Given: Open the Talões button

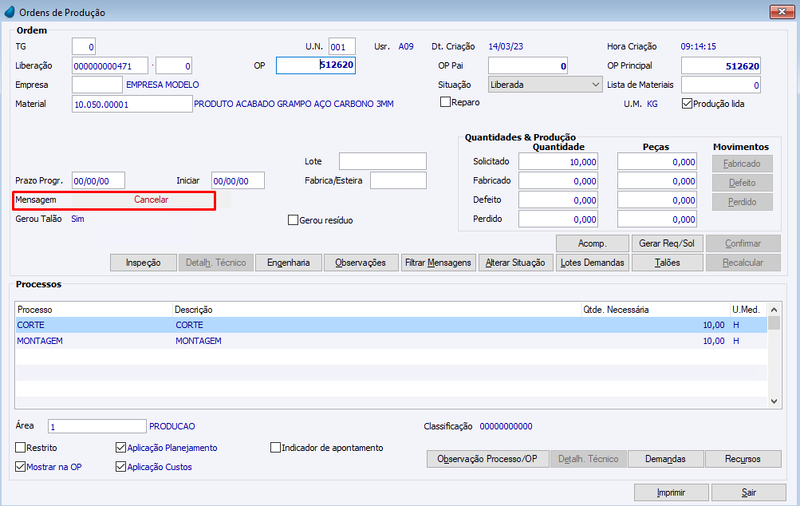Looking at the screenshot, I should tap(667, 263).
